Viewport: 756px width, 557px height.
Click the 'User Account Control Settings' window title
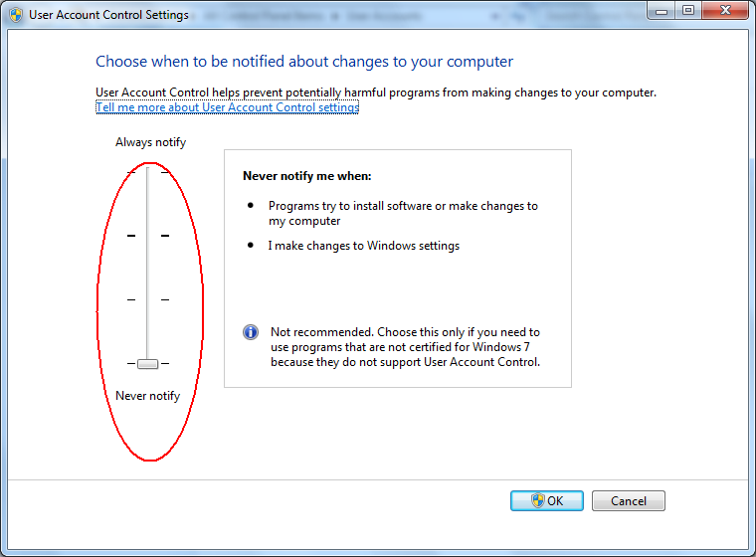[108, 15]
